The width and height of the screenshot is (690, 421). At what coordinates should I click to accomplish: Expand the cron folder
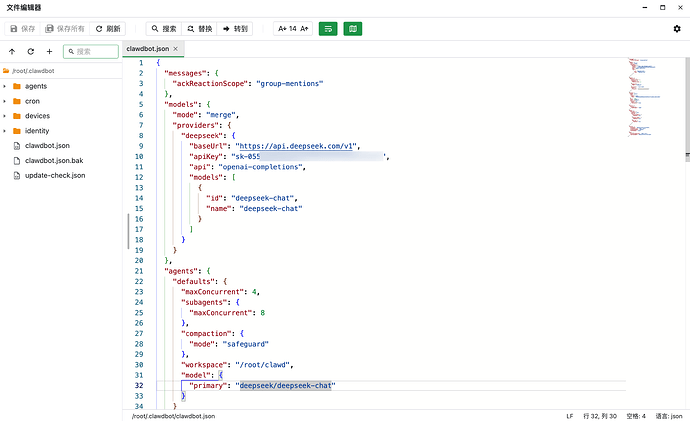5,101
